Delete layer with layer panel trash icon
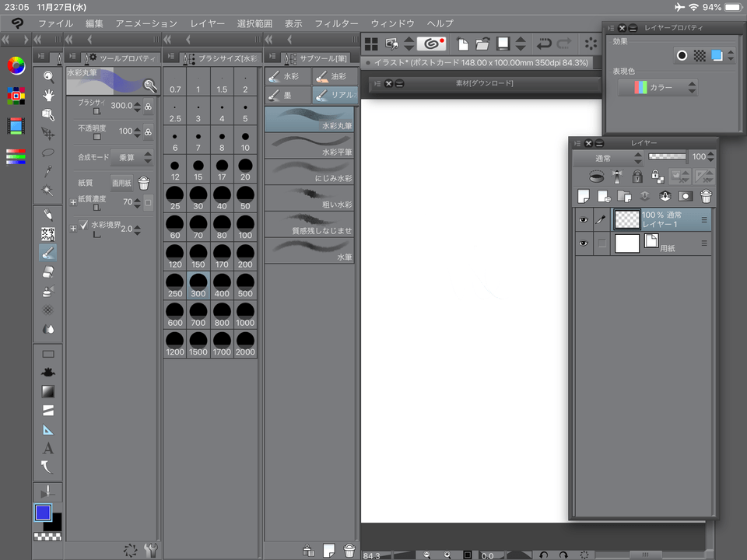The height and width of the screenshot is (560, 747). click(x=706, y=196)
